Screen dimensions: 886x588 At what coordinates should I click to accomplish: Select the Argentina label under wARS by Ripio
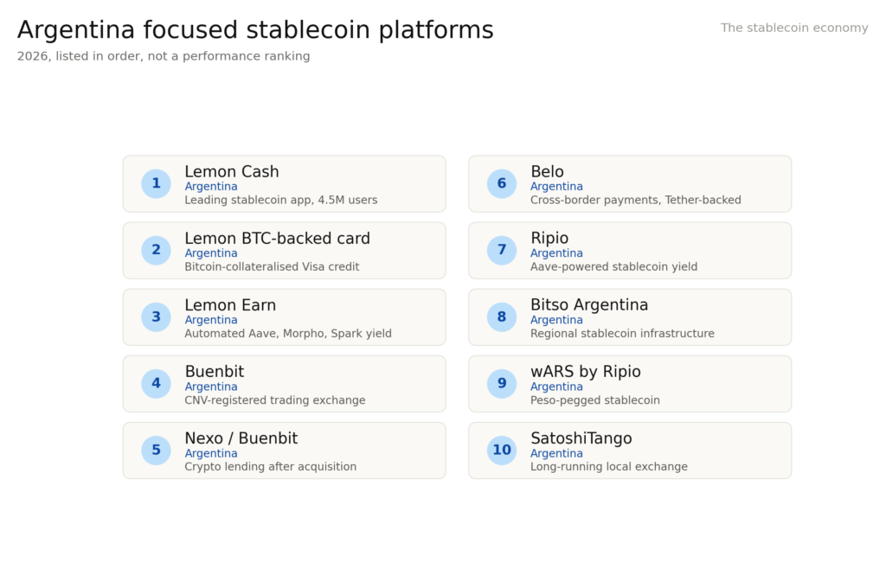click(556, 387)
